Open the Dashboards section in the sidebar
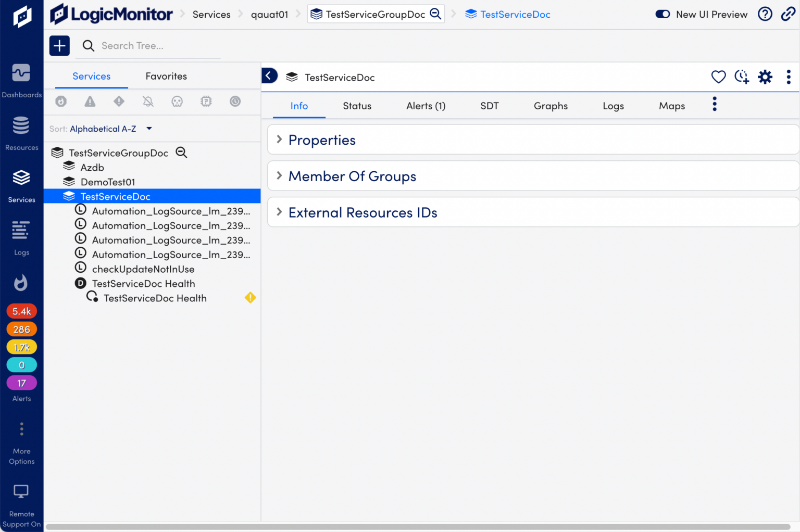Image resolution: width=800 pixels, height=532 pixels. pos(21,78)
